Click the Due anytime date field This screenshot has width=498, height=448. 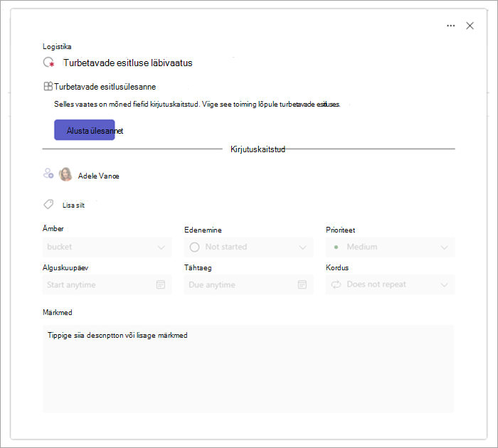(x=249, y=285)
